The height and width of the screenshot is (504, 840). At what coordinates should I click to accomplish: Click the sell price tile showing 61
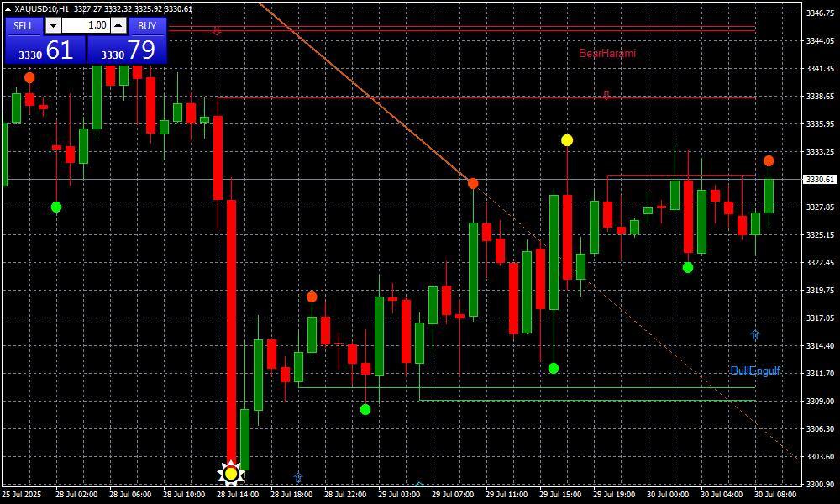pyautogui.click(x=45, y=50)
